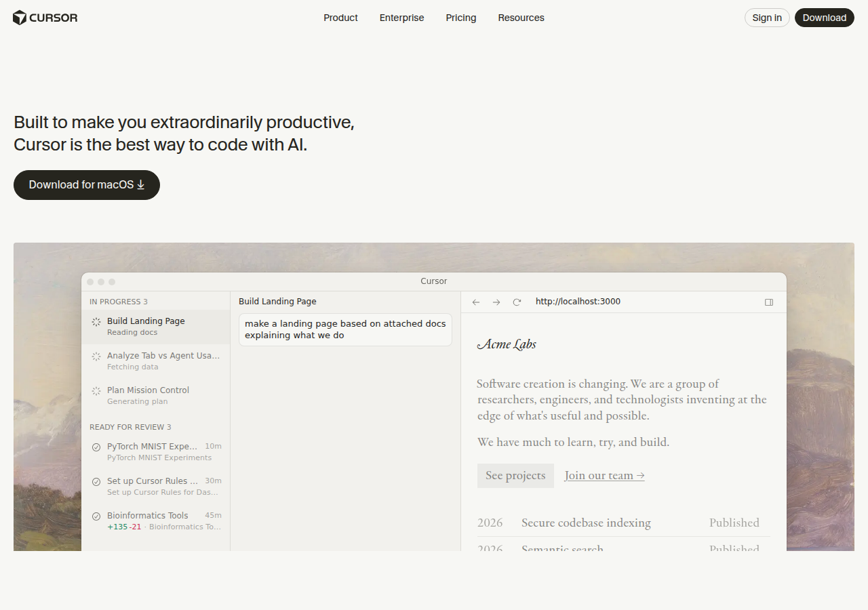
Task: Click the Secure codebase indexing row
Action: pos(624,523)
